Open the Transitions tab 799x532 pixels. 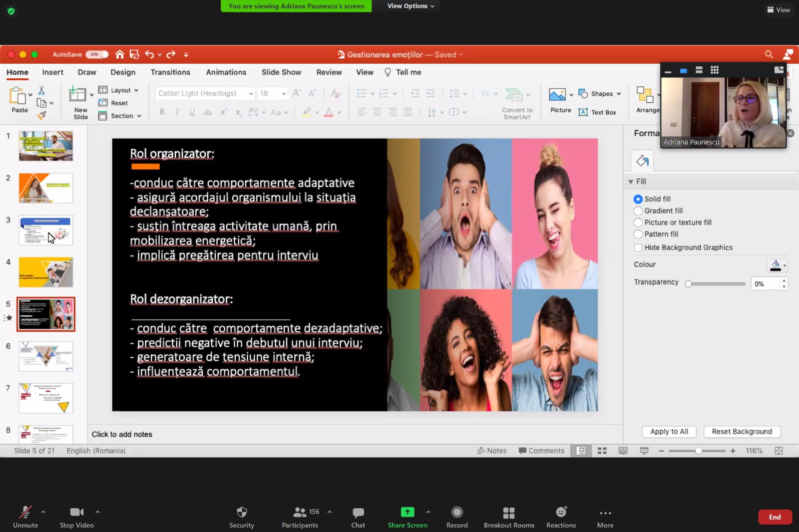pos(170,72)
